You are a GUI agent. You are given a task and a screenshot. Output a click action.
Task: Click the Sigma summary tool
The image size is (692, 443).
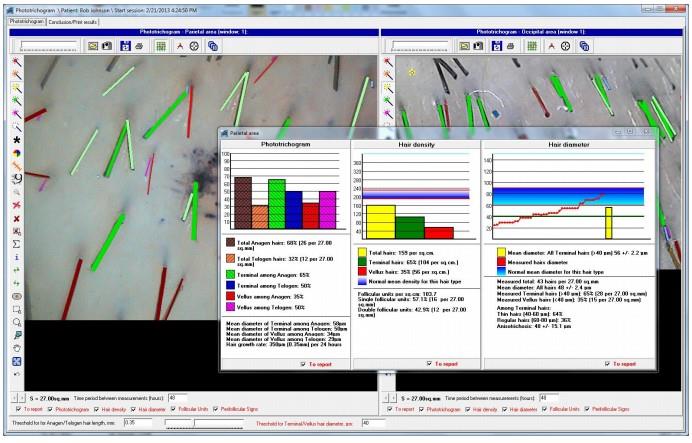pyautogui.click(x=16, y=244)
